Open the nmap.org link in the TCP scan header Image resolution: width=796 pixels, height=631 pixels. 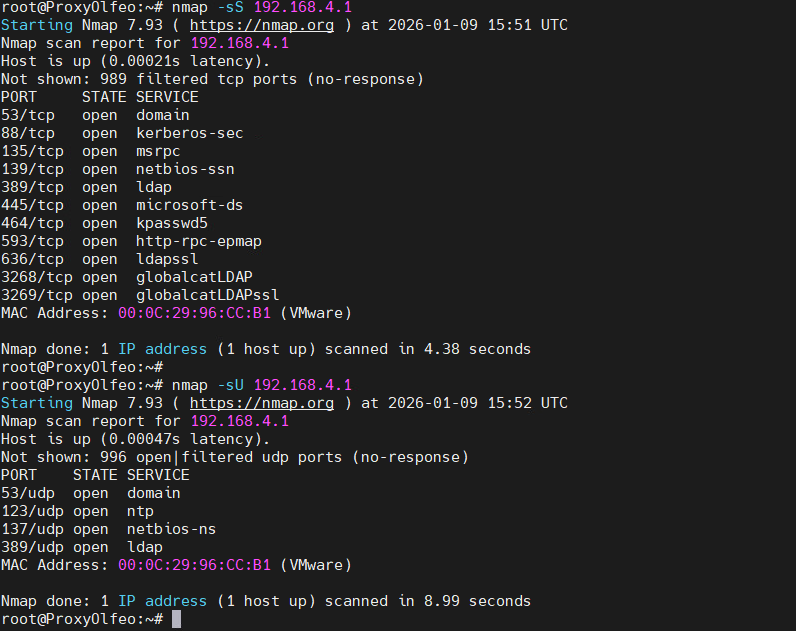[261, 25]
